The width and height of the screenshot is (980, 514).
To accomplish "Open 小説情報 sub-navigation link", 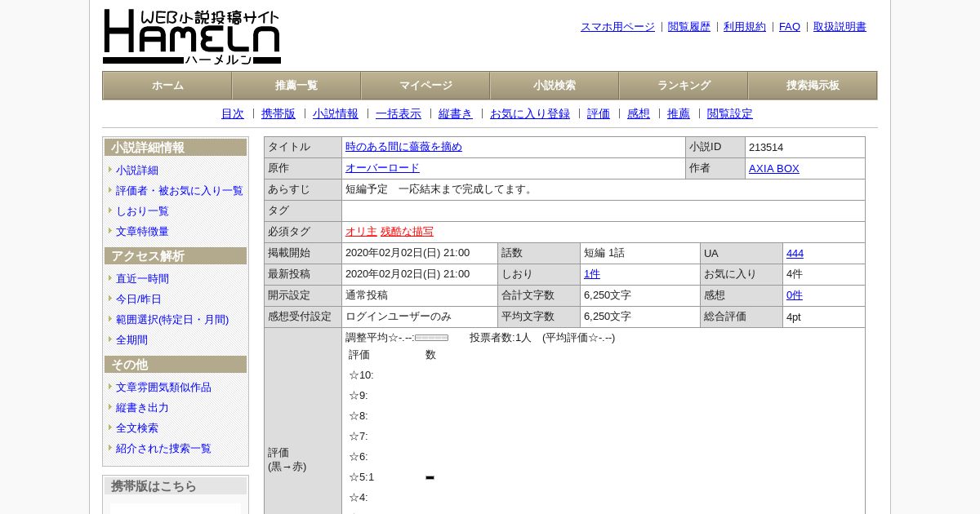I will [336, 114].
